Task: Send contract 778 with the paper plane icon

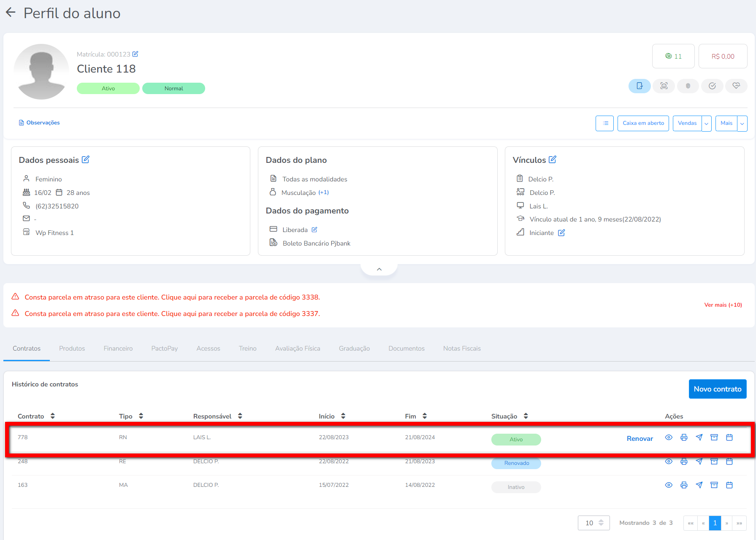Action: click(699, 437)
